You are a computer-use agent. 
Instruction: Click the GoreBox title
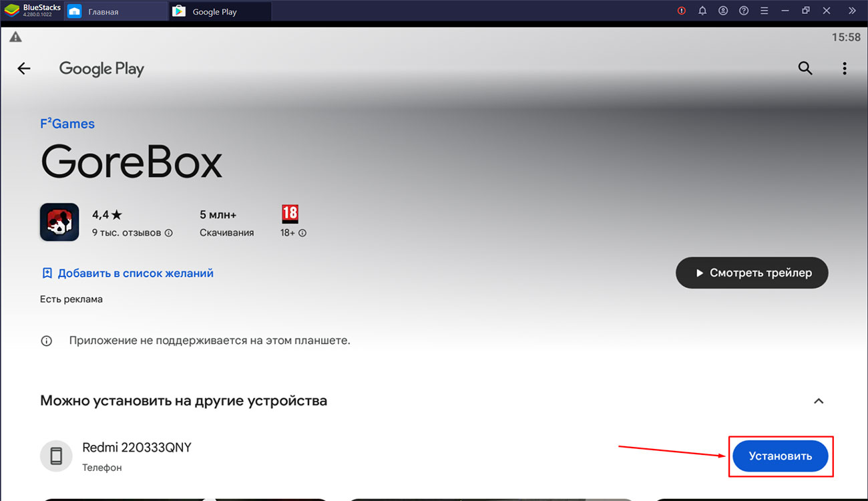pyautogui.click(x=132, y=162)
